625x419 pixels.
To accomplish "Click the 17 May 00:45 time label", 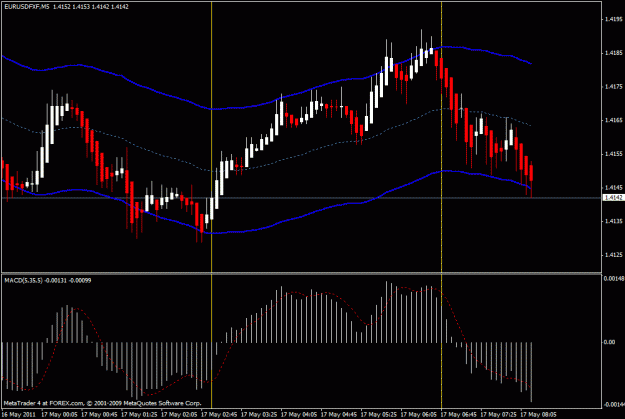I will coord(99,415).
